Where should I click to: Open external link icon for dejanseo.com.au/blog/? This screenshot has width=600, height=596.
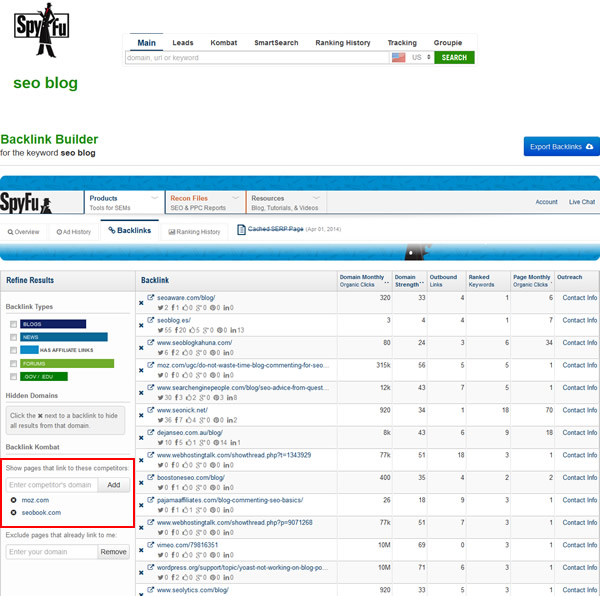click(151, 432)
